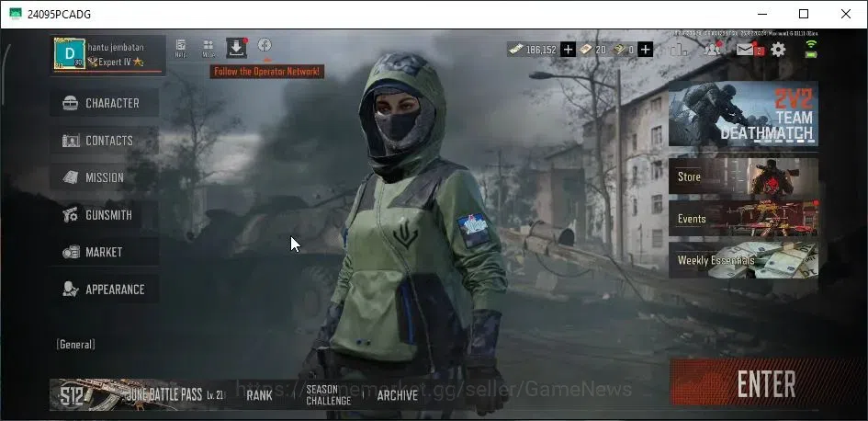Click the hantu jembatan player name

116,47
